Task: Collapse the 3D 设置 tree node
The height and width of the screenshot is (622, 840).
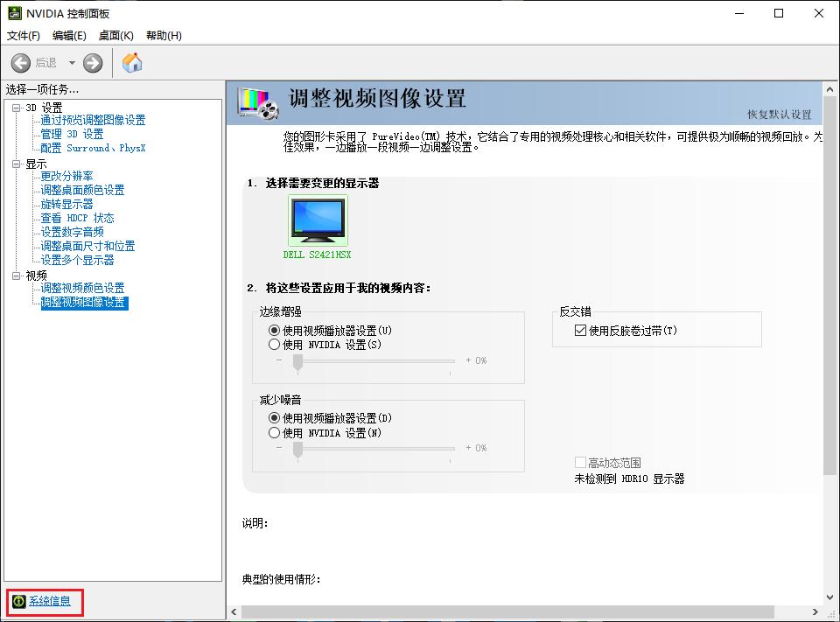Action: (16, 108)
